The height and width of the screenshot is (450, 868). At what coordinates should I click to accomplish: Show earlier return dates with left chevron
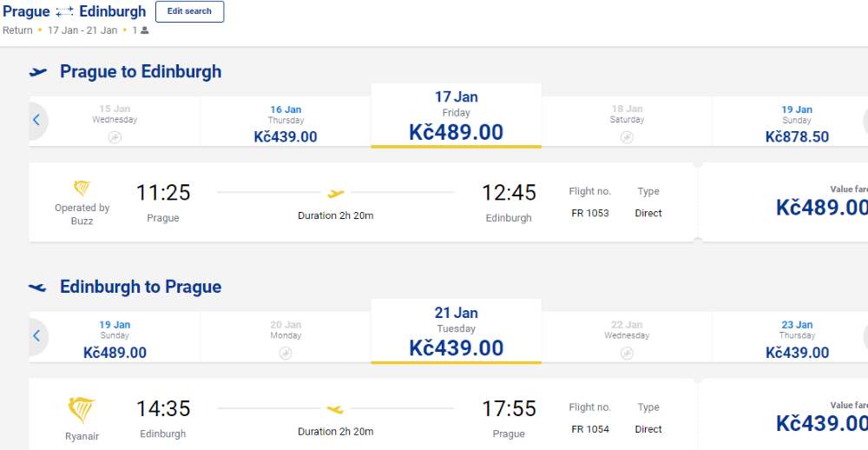coord(36,335)
